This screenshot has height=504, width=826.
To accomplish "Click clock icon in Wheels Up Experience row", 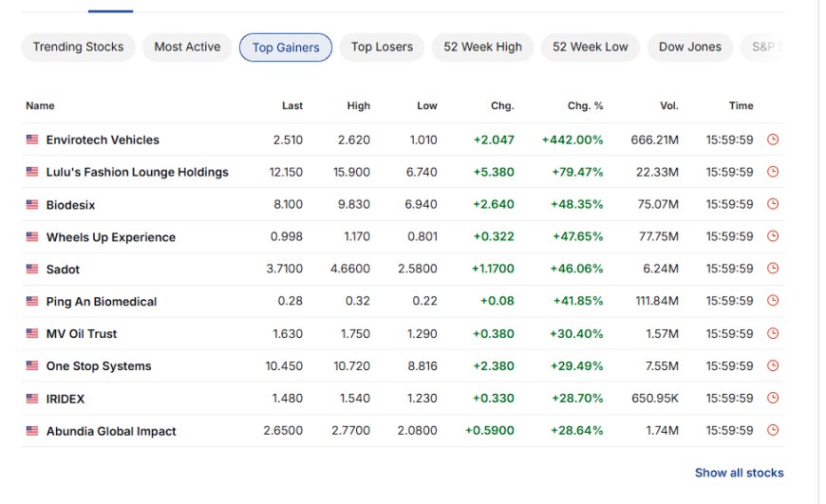I will click(x=773, y=236).
